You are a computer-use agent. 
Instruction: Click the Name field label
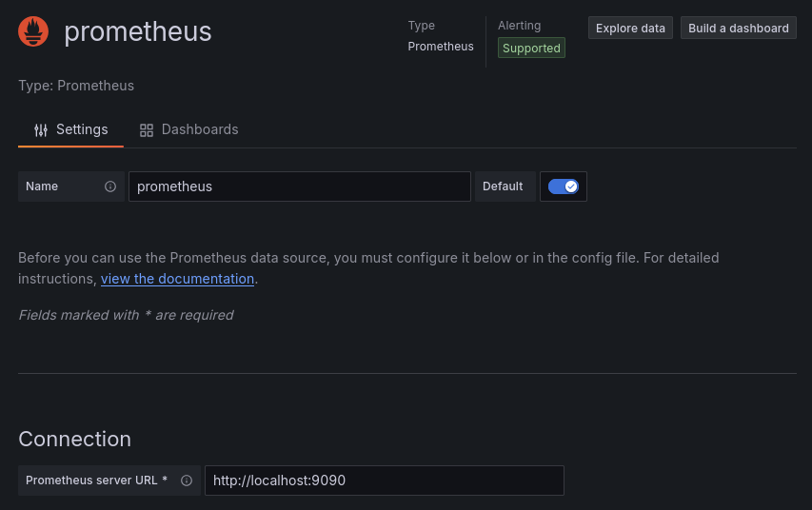42,186
